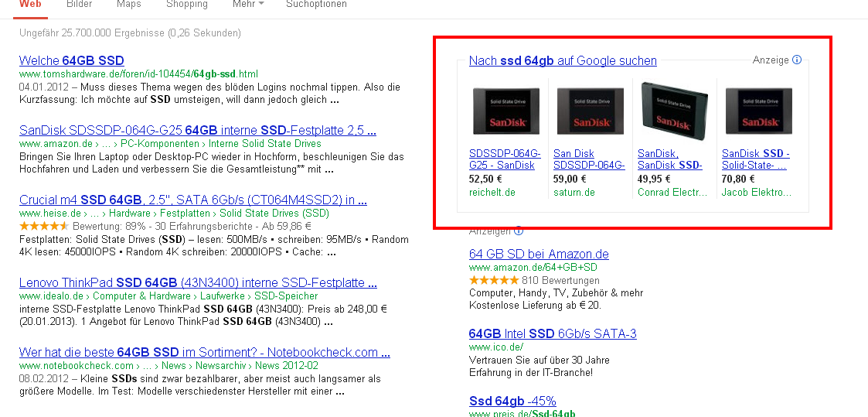Click the 59,00 € price
The width and height of the screenshot is (868, 417).
tap(570, 179)
